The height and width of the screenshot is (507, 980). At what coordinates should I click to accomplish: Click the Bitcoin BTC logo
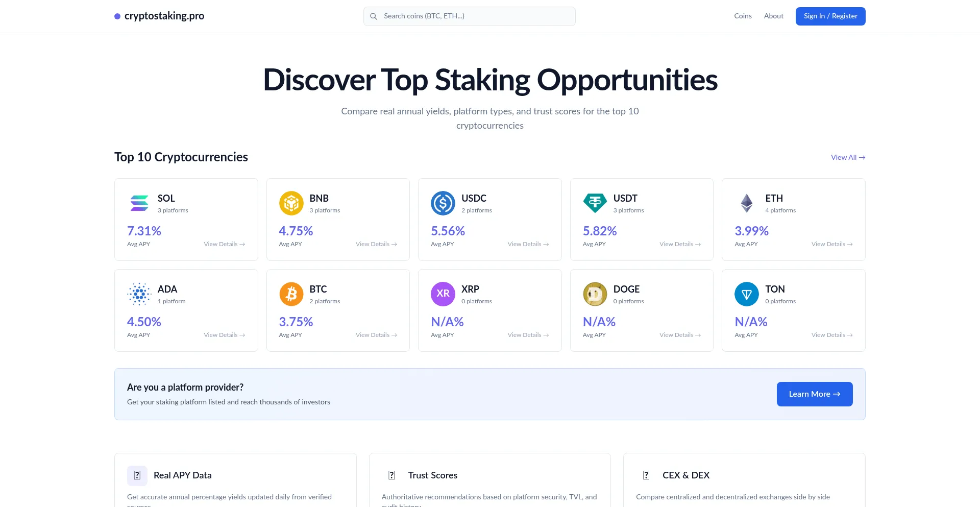click(x=291, y=294)
